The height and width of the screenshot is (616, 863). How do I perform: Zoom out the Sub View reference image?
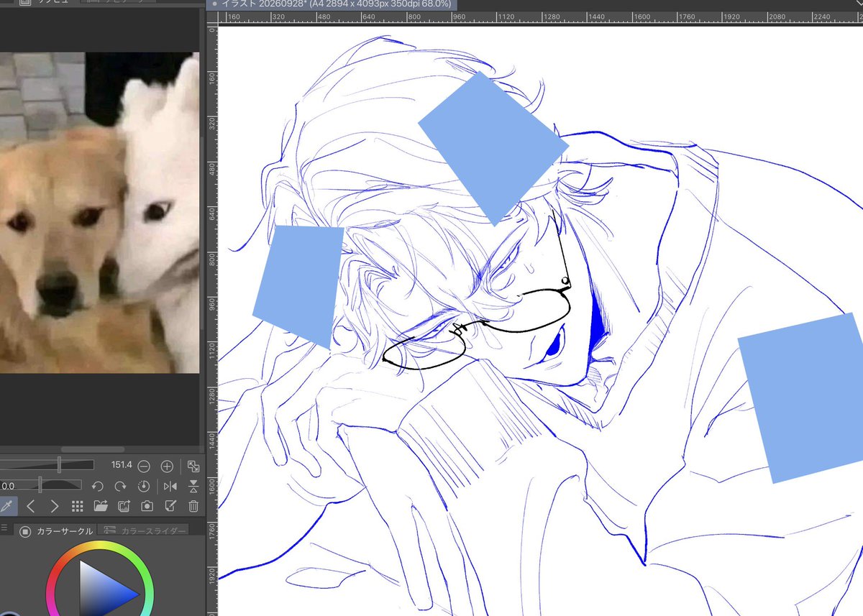[x=144, y=466]
